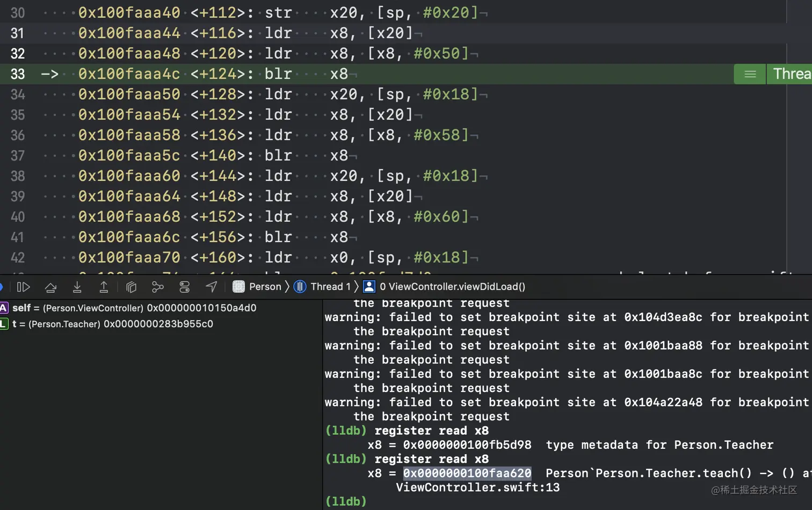The height and width of the screenshot is (510, 812).
Task: Open the Person process breadcrumb
Action: 257,287
